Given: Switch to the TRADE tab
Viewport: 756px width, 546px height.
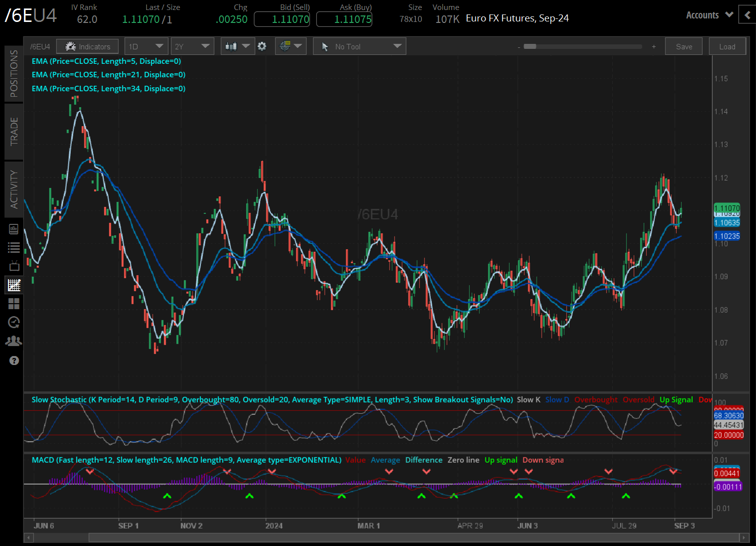Looking at the screenshot, I should click(13, 132).
